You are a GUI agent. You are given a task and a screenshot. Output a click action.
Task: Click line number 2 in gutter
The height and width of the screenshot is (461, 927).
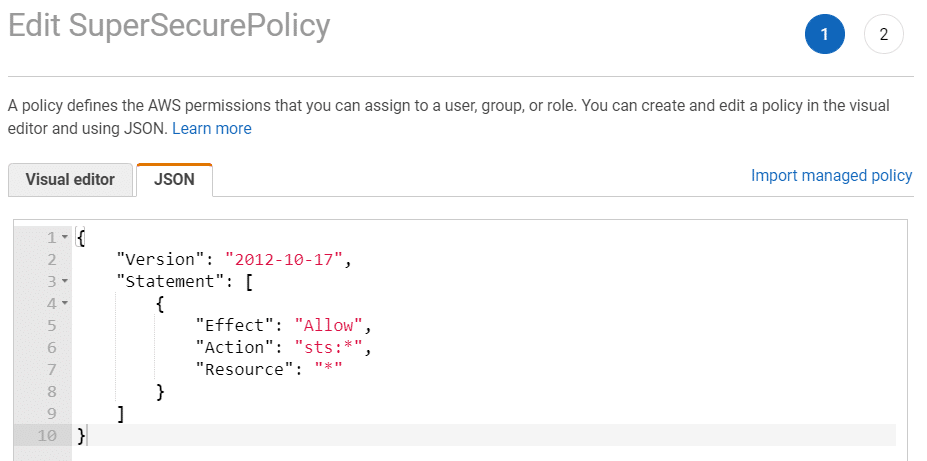[51, 260]
